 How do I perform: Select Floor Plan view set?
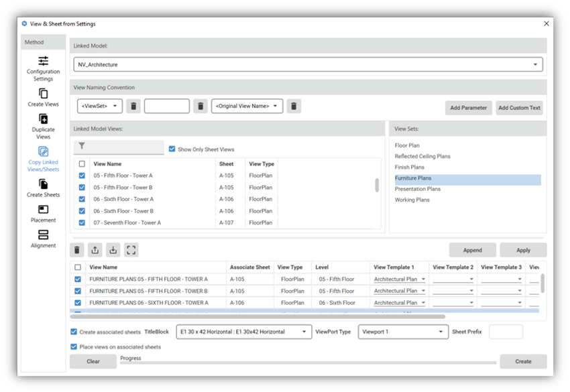(407, 145)
